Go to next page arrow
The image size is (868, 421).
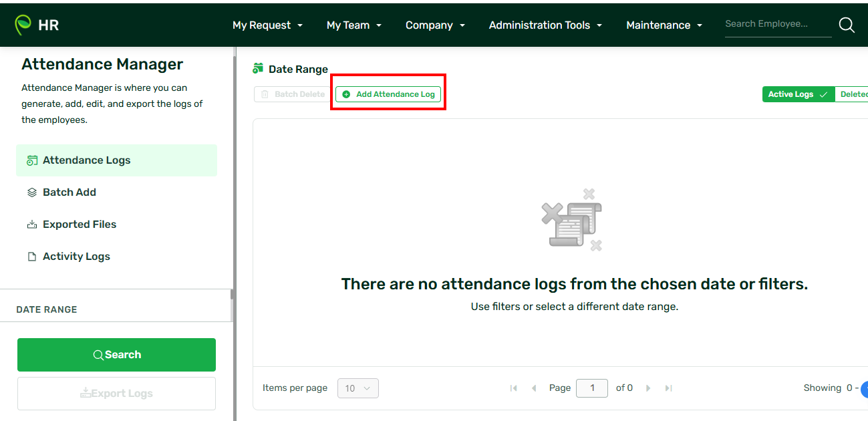coord(648,388)
